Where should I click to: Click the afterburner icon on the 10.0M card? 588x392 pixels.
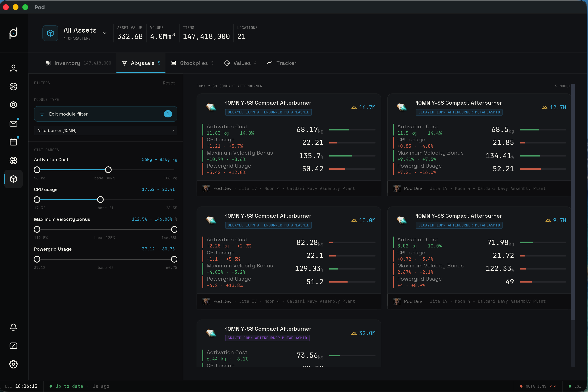point(211,220)
